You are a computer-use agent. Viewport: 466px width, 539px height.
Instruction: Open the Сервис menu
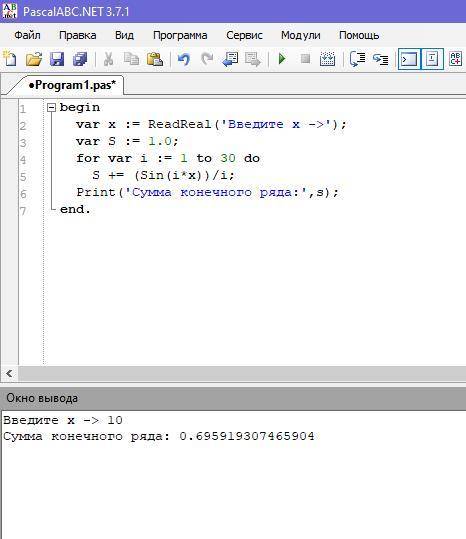tap(244, 35)
